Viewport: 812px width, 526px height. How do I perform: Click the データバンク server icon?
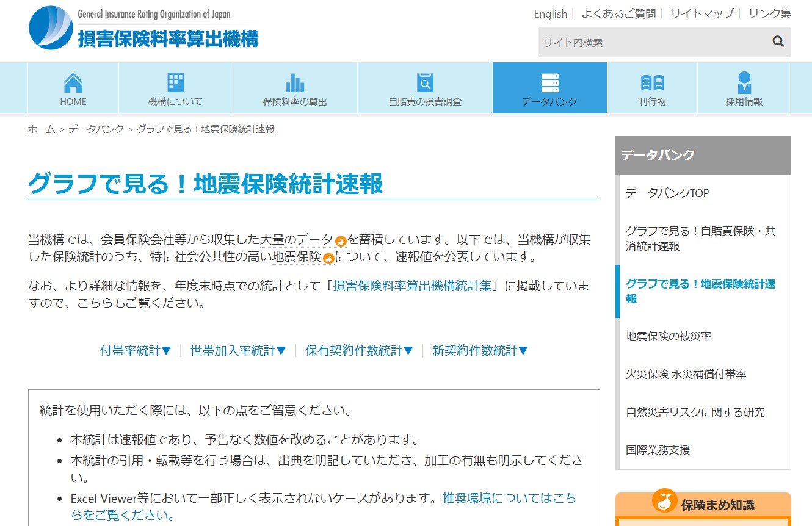pyautogui.click(x=549, y=82)
